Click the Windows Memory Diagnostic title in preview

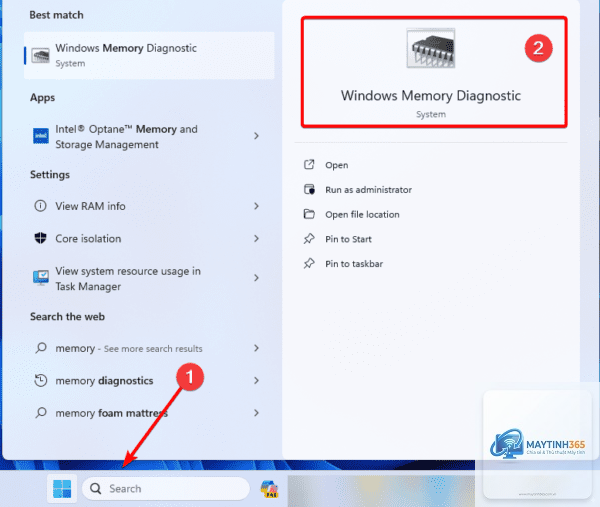tap(431, 96)
